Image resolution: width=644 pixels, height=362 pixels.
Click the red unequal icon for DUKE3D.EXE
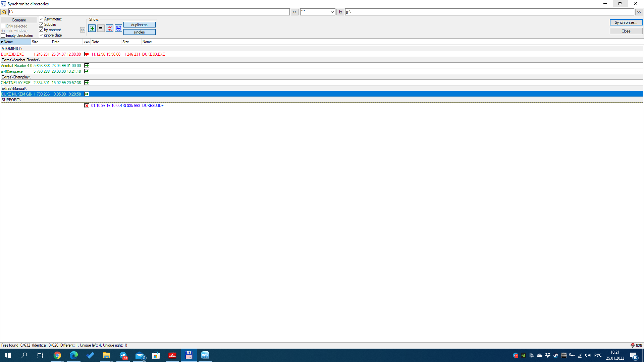[x=87, y=54]
